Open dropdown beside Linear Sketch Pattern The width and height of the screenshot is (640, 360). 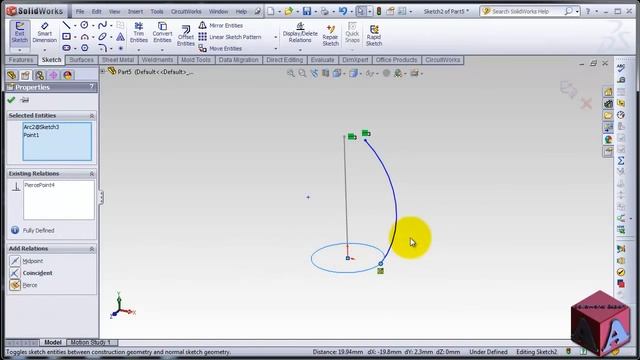pos(276,37)
